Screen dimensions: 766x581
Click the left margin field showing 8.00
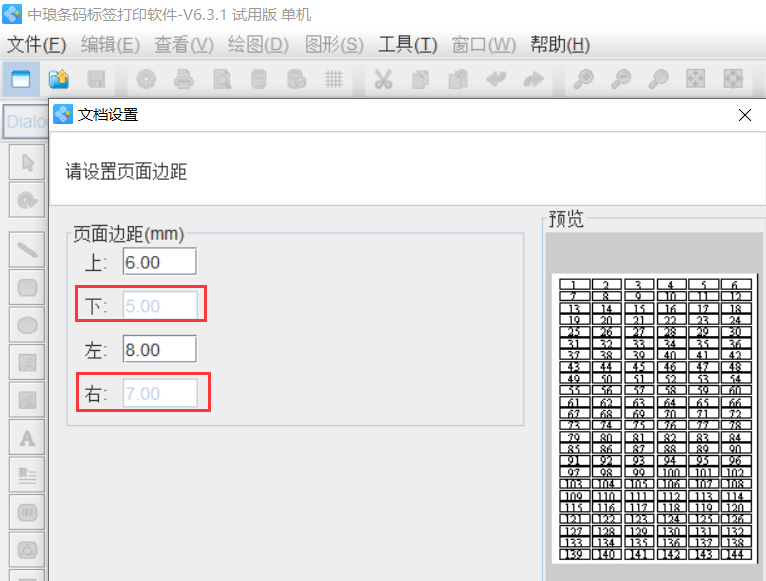(x=160, y=349)
